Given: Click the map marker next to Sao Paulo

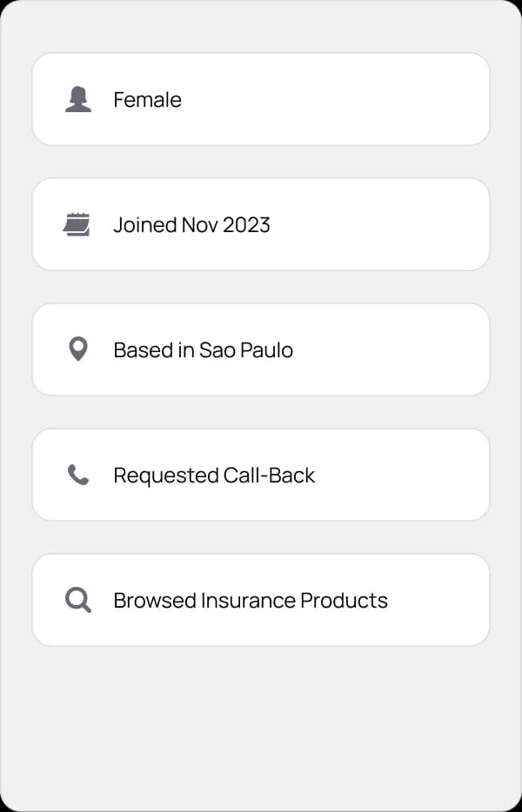Looking at the screenshot, I should (x=78, y=349).
